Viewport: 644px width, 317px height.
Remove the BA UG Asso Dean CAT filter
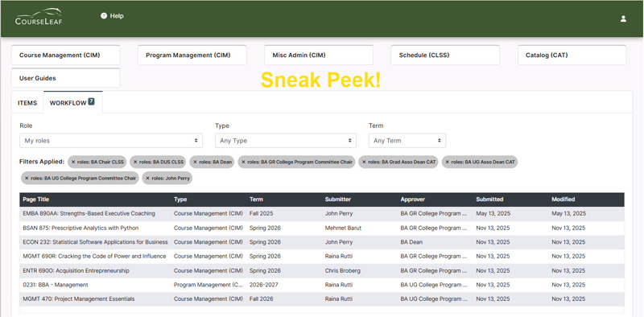pos(448,163)
